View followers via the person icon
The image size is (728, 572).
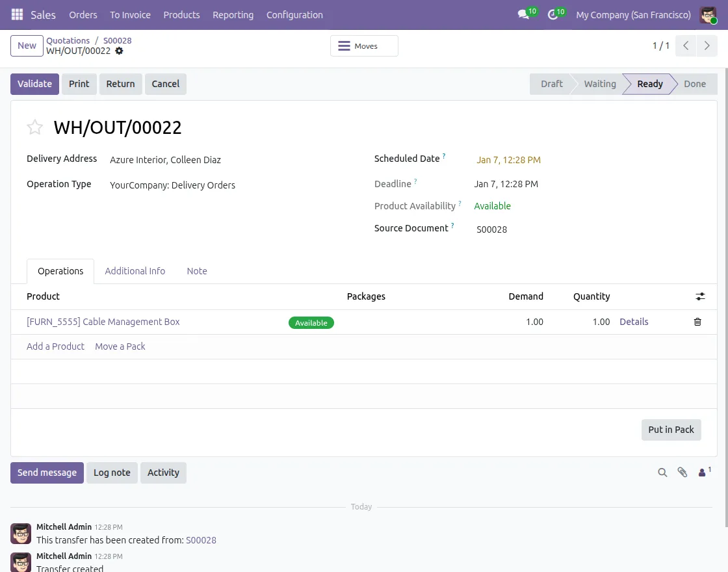(702, 473)
